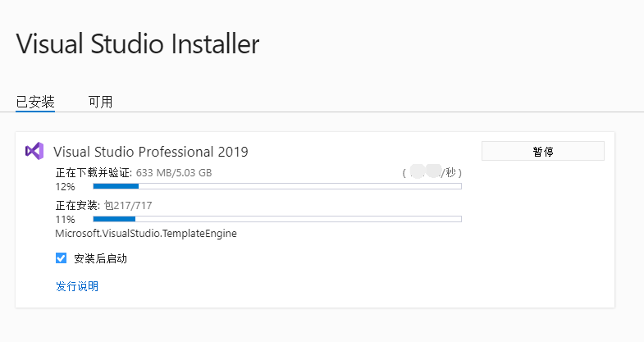Click the Visual Studio Professional 2019 logo icon
This screenshot has height=342, width=644.
[x=34, y=151]
